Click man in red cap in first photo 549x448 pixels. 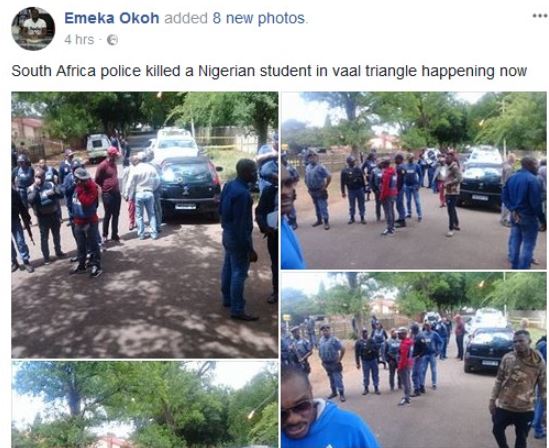[110, 195]
